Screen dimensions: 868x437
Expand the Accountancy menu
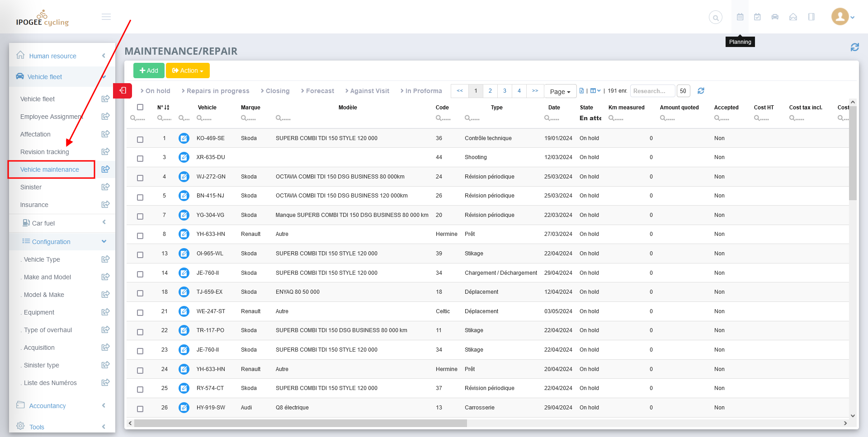(62, 406)
